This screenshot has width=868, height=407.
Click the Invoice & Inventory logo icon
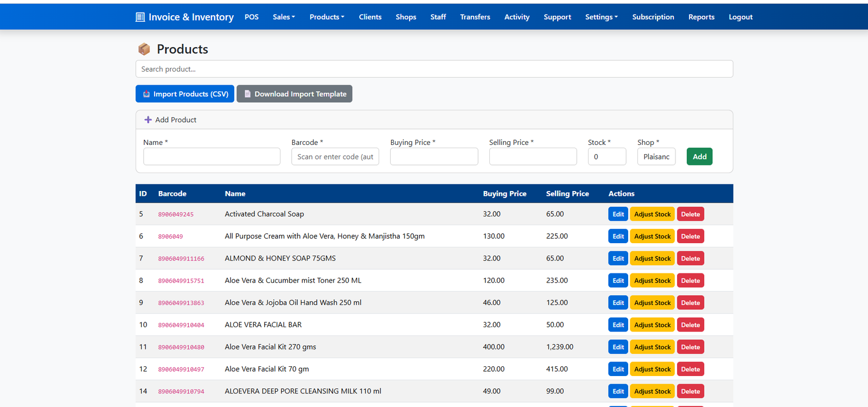140,17
